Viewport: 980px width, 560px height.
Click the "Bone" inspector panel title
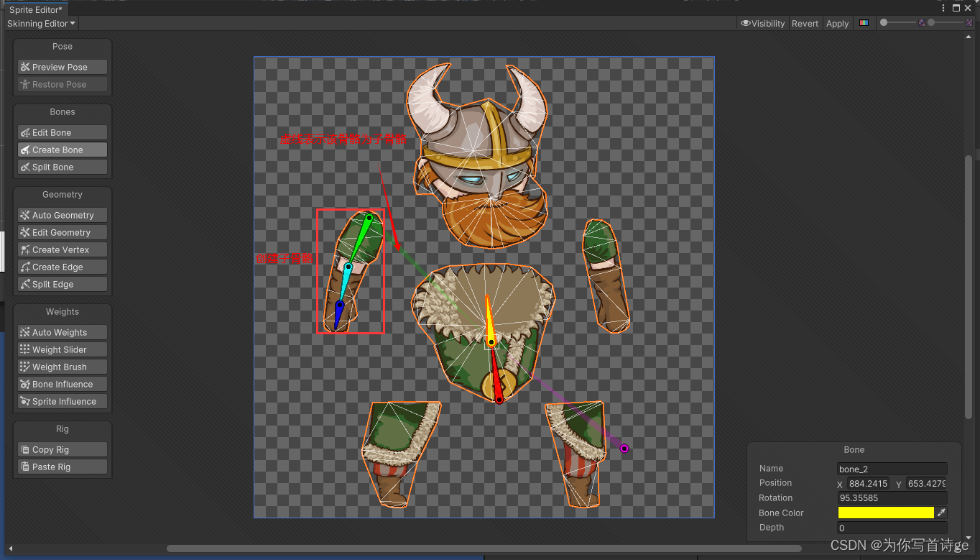[854, 449]
